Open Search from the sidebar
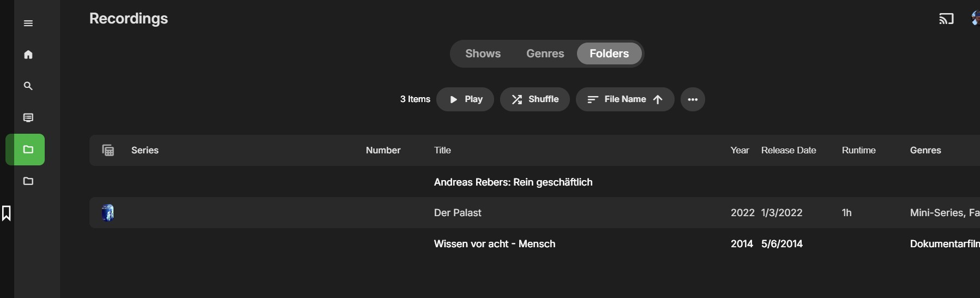Screen dimensions: 980x298 [28, 86]
